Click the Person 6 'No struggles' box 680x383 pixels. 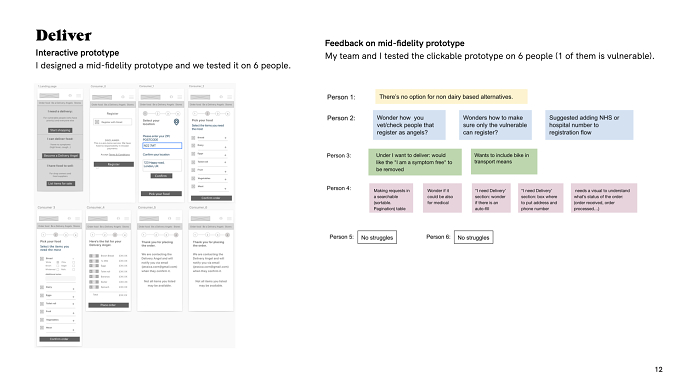tap(474, 237)
